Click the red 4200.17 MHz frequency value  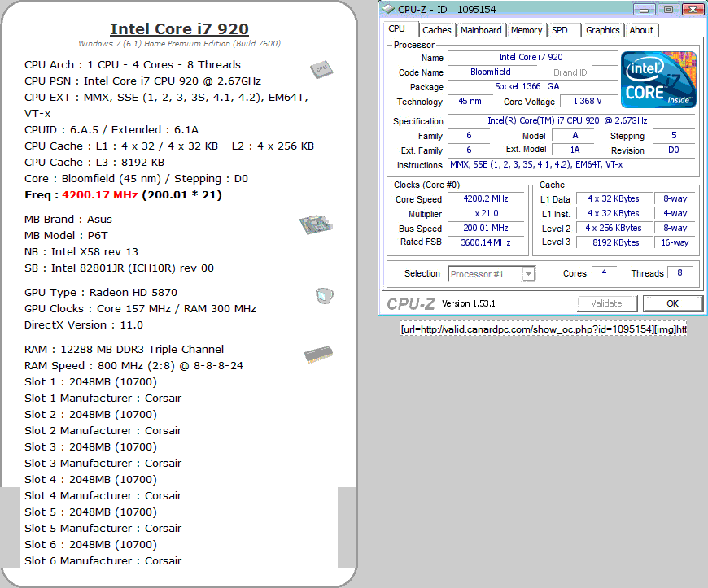tap(100, 195)
